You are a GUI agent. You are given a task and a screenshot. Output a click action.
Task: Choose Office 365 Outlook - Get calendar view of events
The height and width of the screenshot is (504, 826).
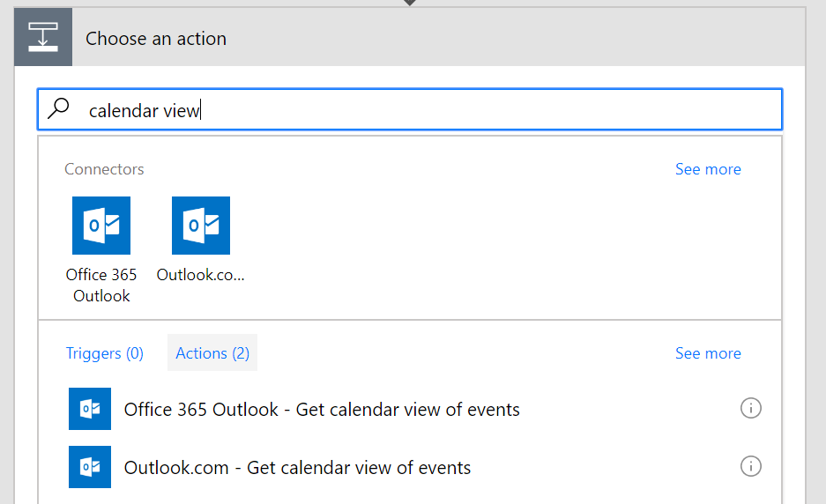pyautogui.click(x=322, y=410)
